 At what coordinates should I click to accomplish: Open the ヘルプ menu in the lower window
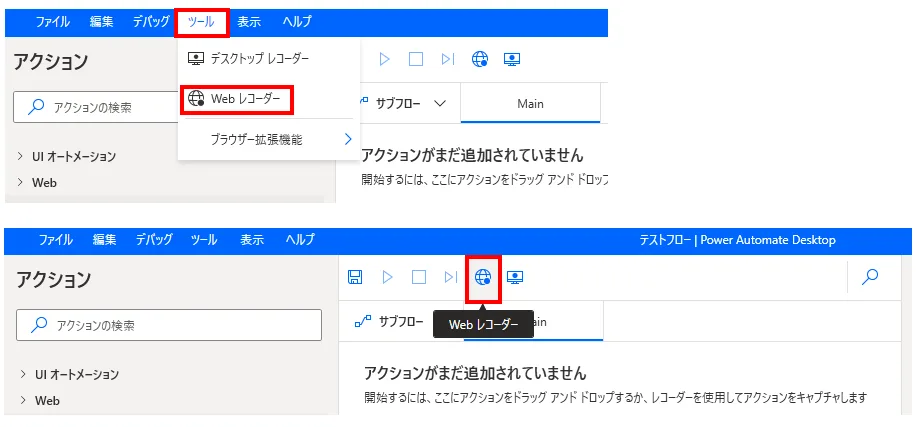(x=300, y=240)
